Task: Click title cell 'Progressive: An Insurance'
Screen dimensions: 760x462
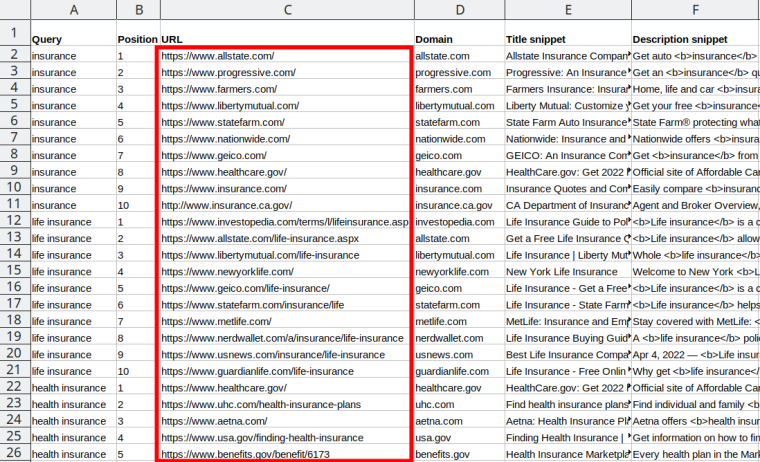Action: coord(568,72)
